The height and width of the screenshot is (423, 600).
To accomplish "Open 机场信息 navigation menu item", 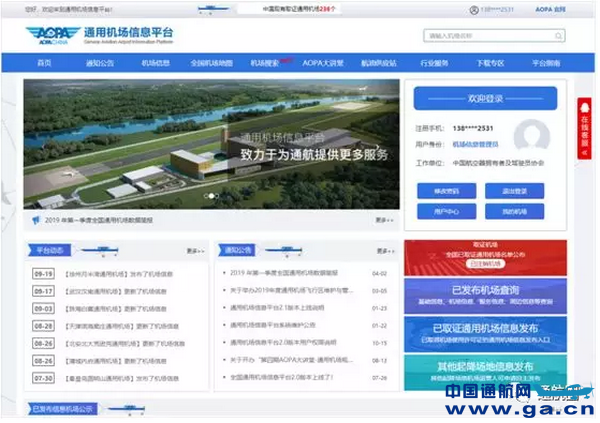I will [155, 63].
